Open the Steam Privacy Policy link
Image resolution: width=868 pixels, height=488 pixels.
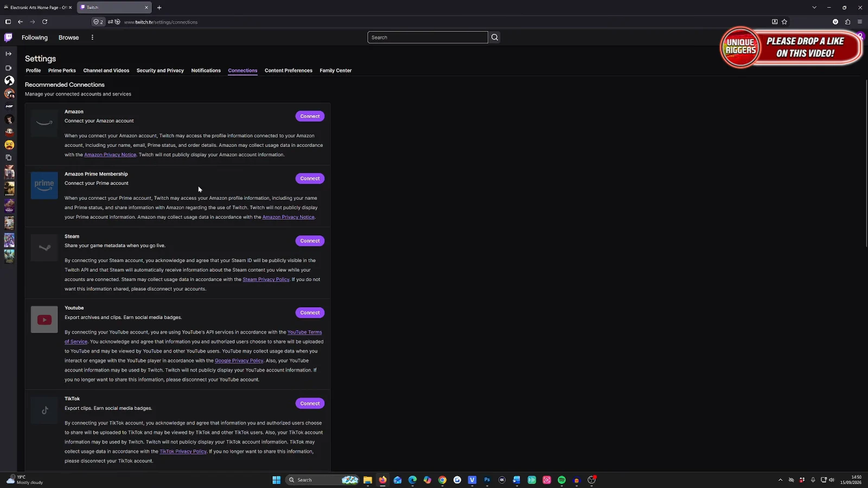[x=266, y=279]
